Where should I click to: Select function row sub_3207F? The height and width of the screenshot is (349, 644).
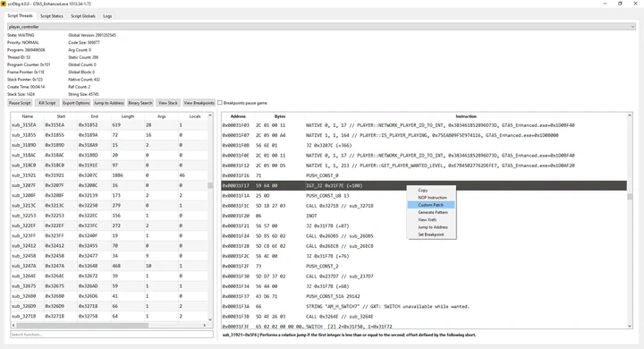click(x=109, y=185)
